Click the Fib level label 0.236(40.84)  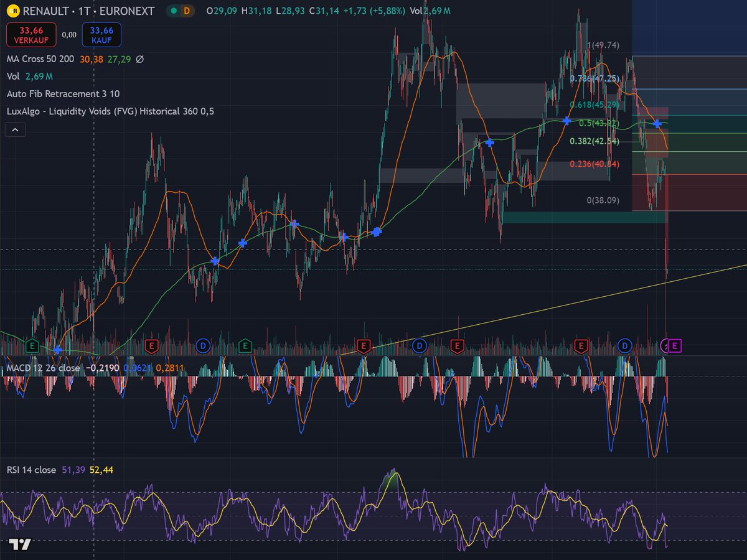[x=594, y=164]
